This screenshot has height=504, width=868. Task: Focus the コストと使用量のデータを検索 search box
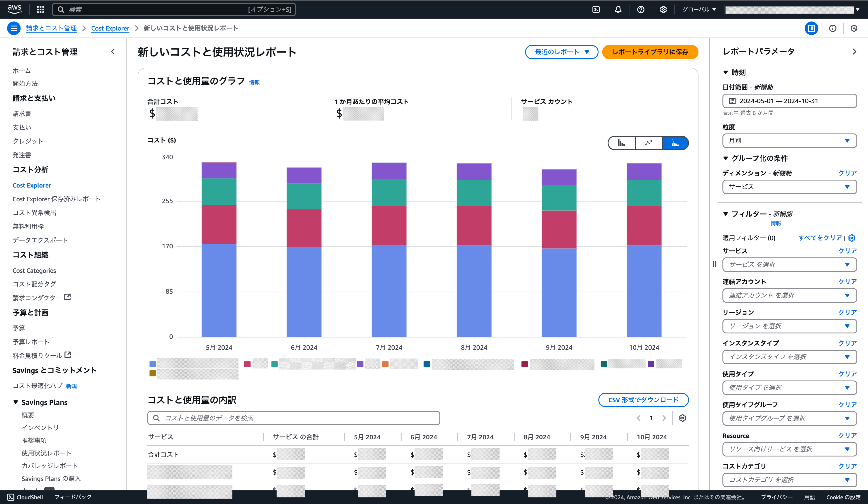[293, 418]
